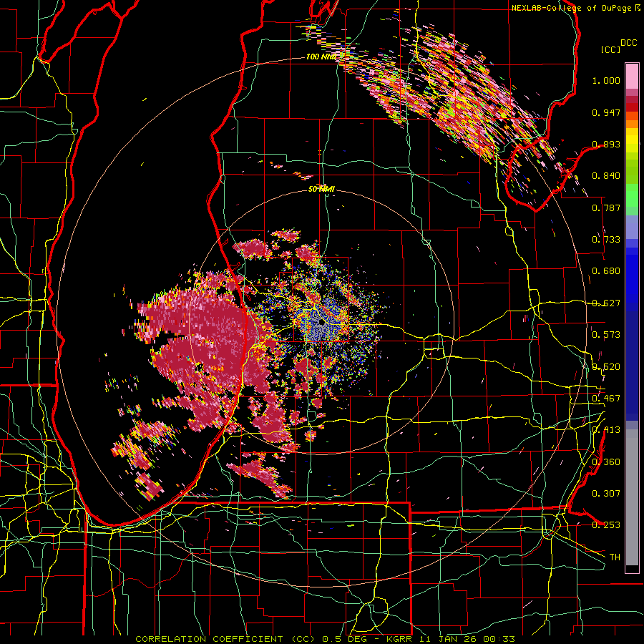The width and height of the screenshot is (644, 644).
Task: Click the 100 NMI range ring label
Action: click(321, 57)
